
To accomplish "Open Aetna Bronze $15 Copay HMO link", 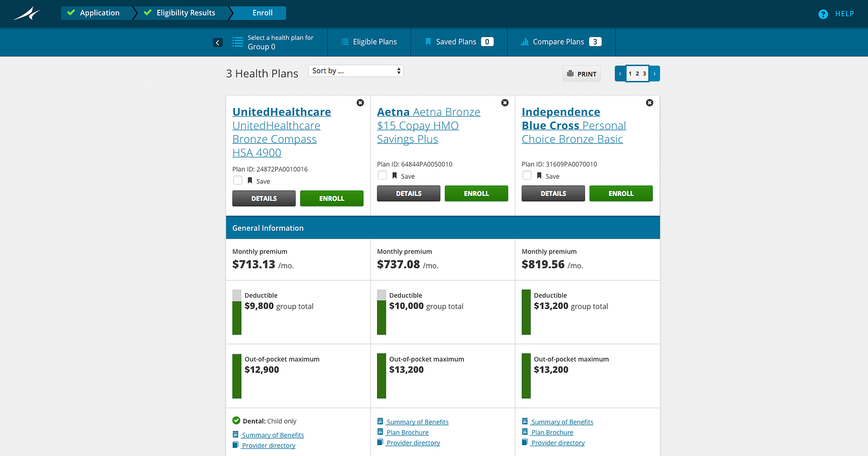I will pyautogui.click(x=429, y=125).
